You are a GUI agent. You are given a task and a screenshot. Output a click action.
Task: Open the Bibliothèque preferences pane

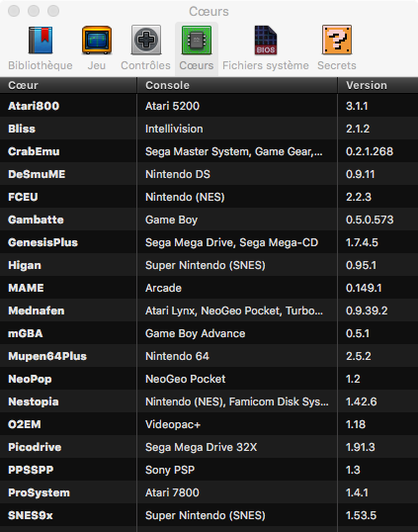tap(41, 48)
